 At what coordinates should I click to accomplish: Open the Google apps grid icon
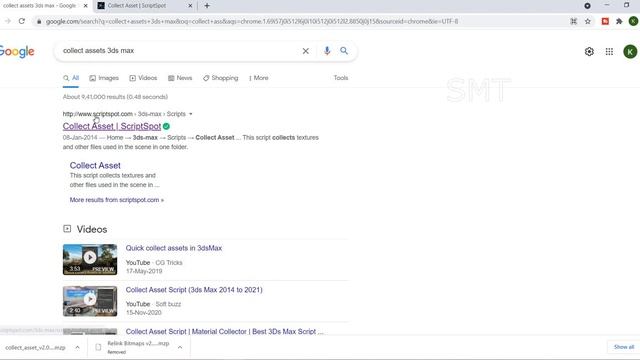point(609,52)
